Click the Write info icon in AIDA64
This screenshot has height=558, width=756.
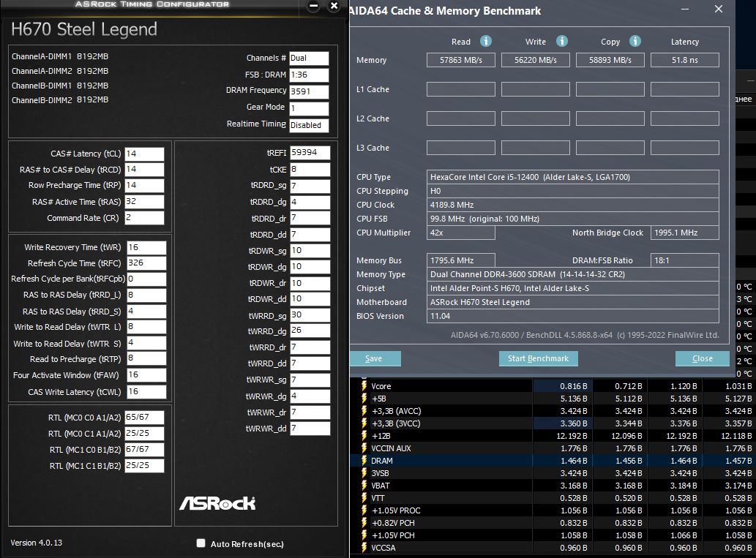point(562,41)
